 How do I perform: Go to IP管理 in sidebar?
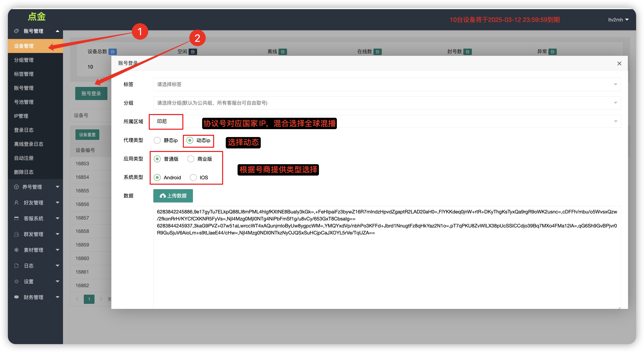tap(21, 116)
